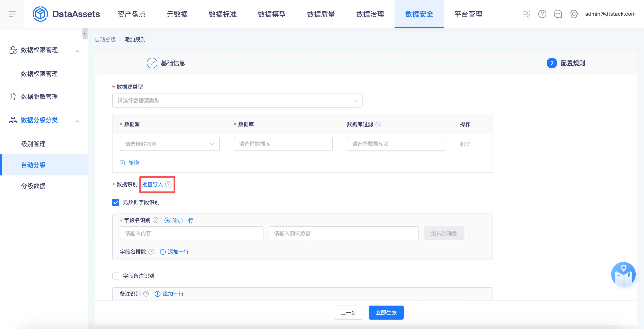Click the floating map guide icon
The image size is (644, 329).
click(623, 274)
